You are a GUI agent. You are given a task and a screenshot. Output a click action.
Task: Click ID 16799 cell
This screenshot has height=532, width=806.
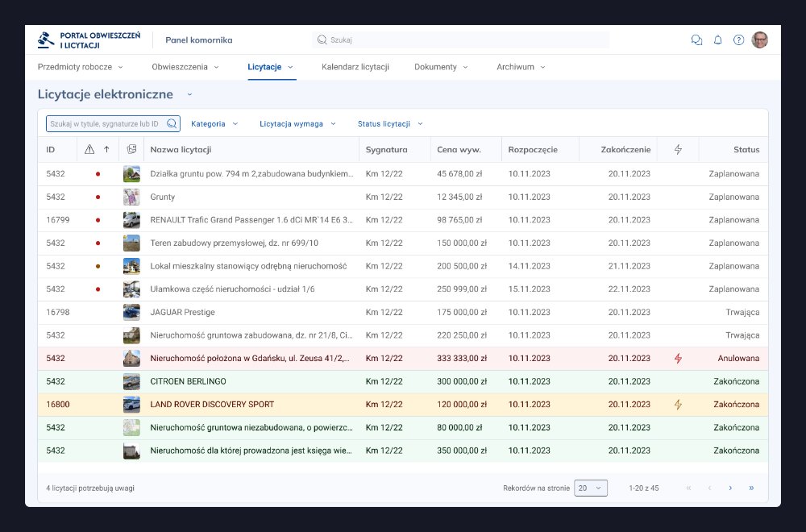click(57, 220)
